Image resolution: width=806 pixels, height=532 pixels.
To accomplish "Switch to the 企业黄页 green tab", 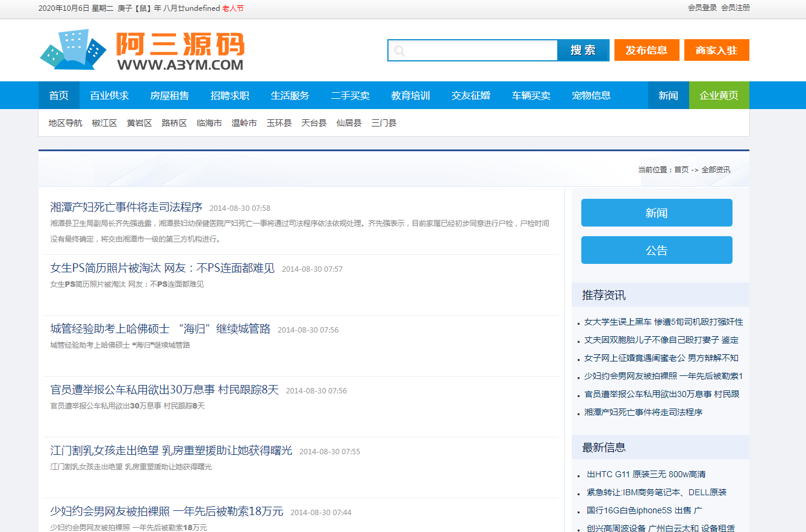I will tap(719, 95).
